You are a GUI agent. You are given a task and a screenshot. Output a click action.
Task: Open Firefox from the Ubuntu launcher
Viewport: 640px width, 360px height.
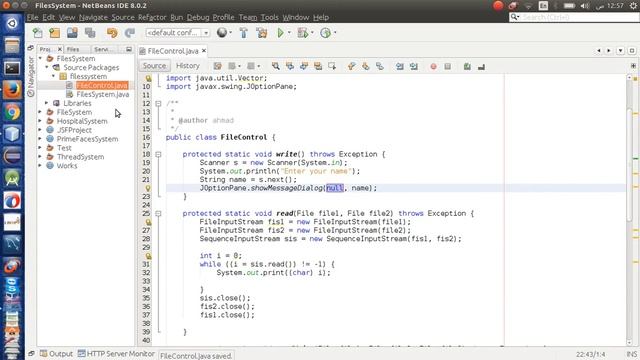coord(12,90)
